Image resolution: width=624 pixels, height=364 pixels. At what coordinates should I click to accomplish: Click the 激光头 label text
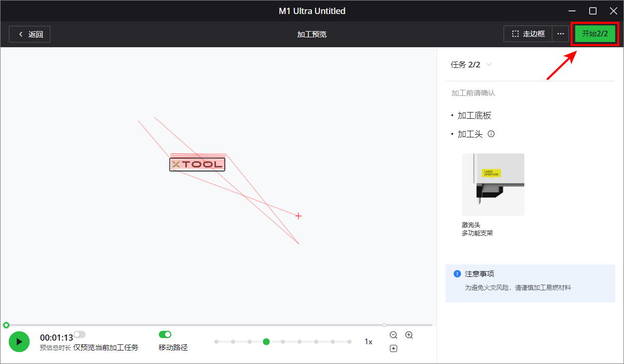[x=471, y=225]
